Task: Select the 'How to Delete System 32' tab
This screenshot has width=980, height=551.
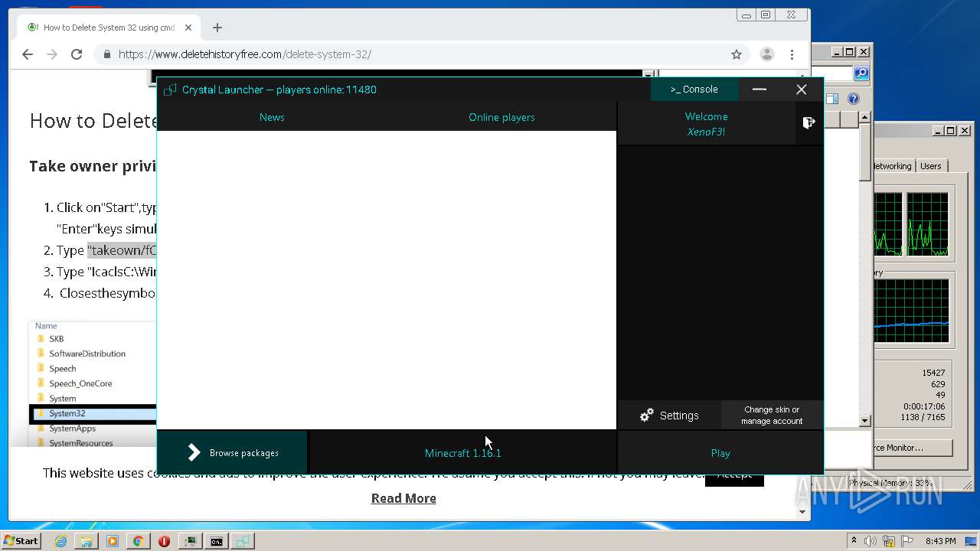Action: (x=108, y=28)
